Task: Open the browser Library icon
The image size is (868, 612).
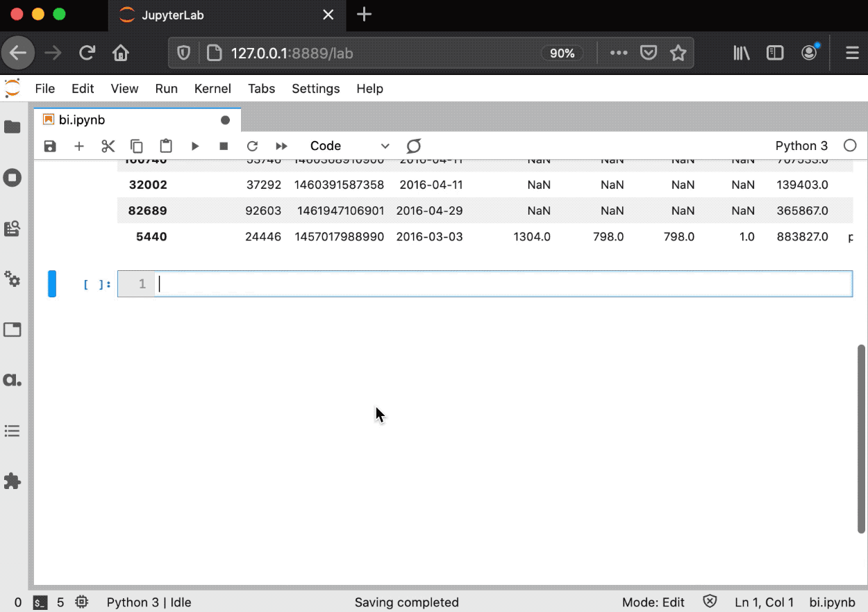Action: (x=742, y=53)
